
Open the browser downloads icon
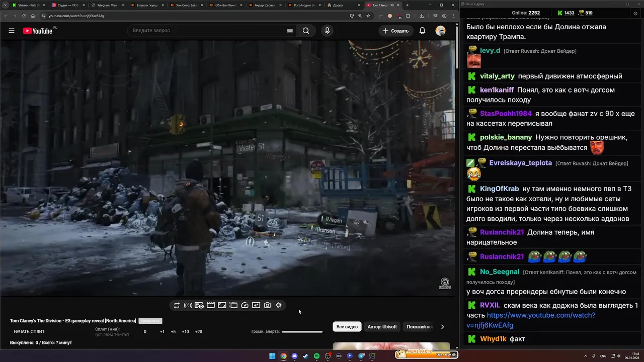pyautogui.click(x=422, y=16)
